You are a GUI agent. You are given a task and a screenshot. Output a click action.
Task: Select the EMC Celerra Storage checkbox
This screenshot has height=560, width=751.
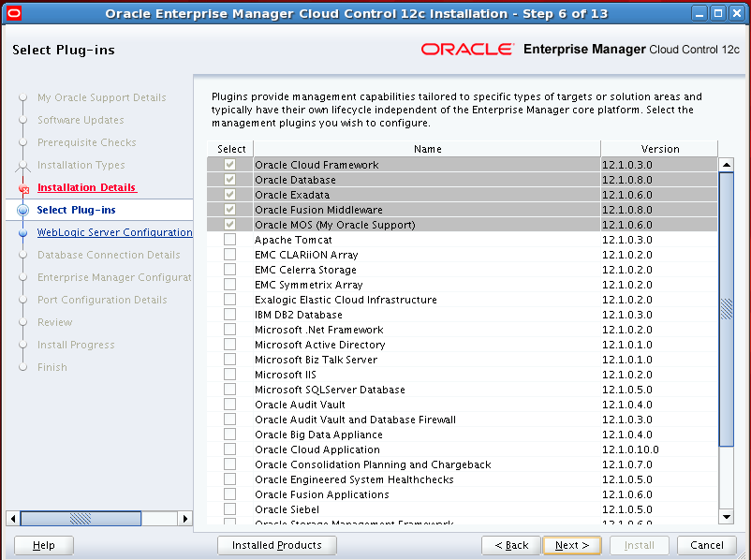tap(230, 269)
